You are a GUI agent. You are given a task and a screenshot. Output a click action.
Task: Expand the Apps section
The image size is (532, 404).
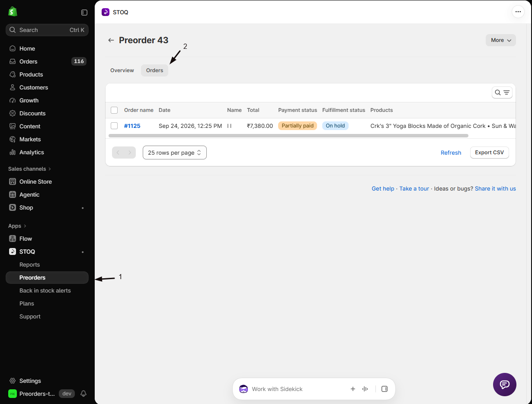coord(17,226)
